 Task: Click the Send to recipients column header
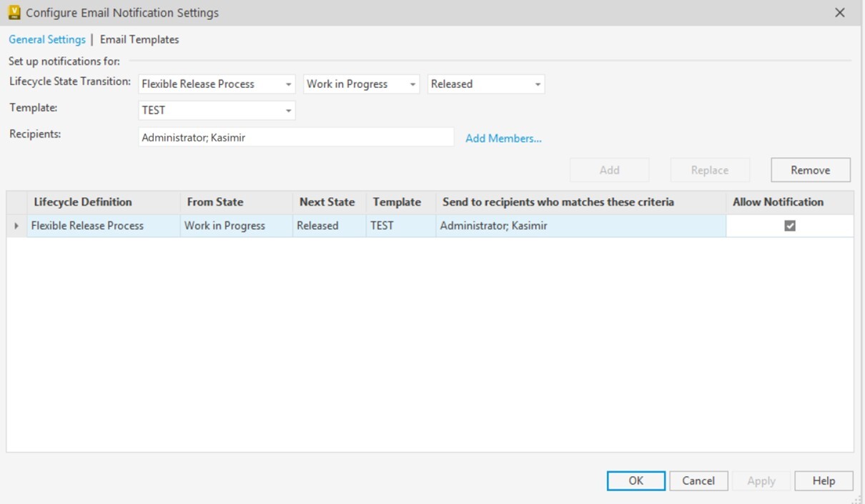click(x=581, y=202)
